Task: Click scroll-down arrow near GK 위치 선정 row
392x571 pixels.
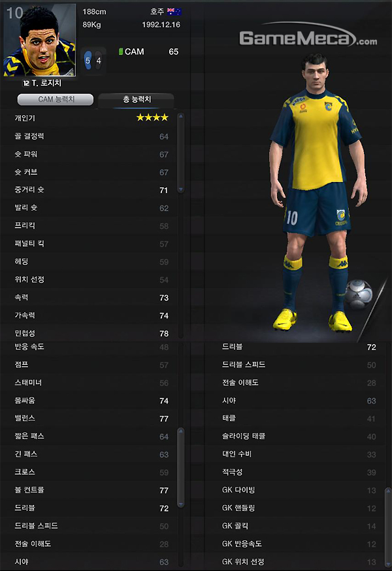Action: tap(387, 564)
